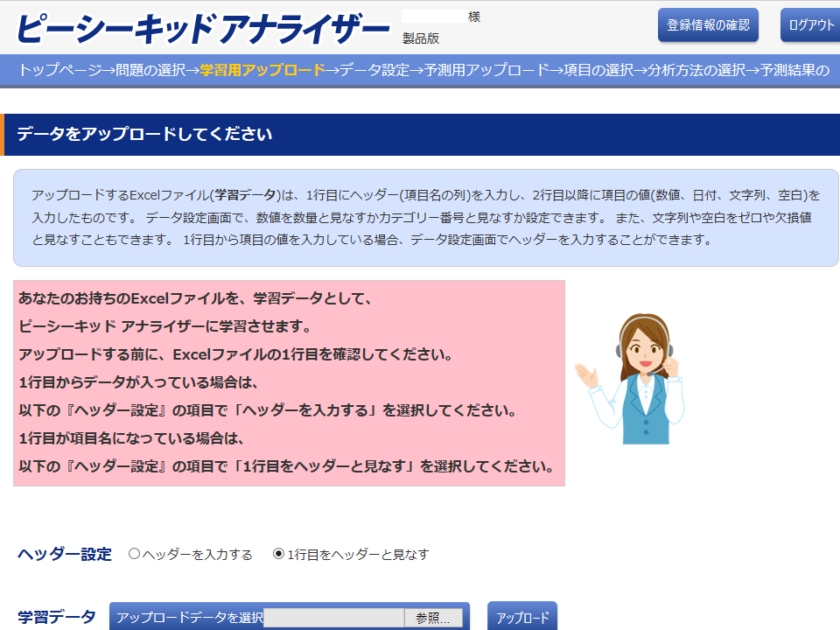Click the 参照... browse button

pyautogui.click(x=433, y=619)
